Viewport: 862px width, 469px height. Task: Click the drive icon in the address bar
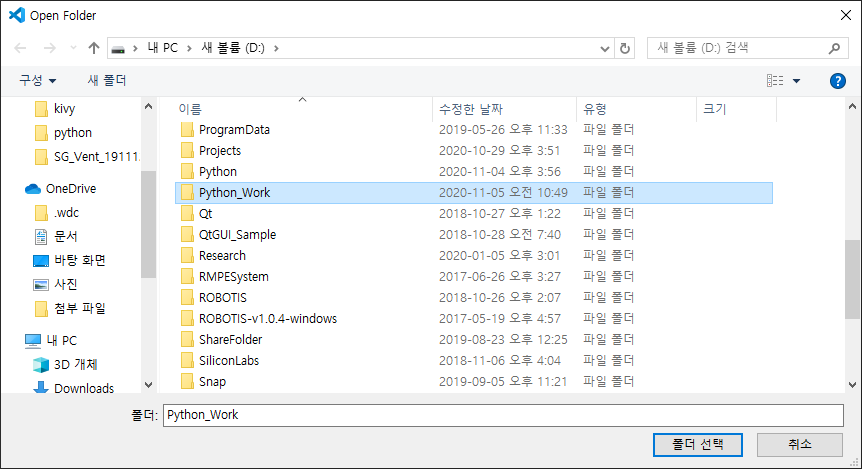click(x=118, y=49)
